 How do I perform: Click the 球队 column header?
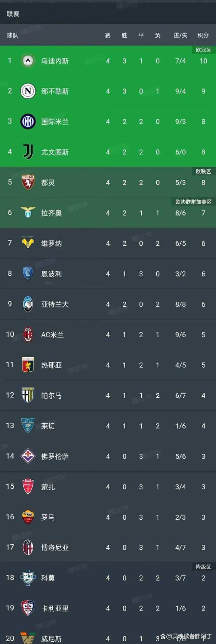12,35
